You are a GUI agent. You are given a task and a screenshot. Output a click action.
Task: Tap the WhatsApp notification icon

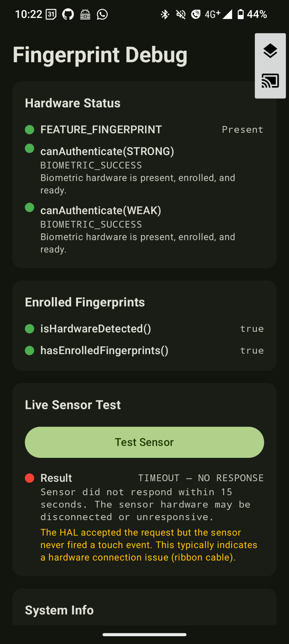(102, 14)
